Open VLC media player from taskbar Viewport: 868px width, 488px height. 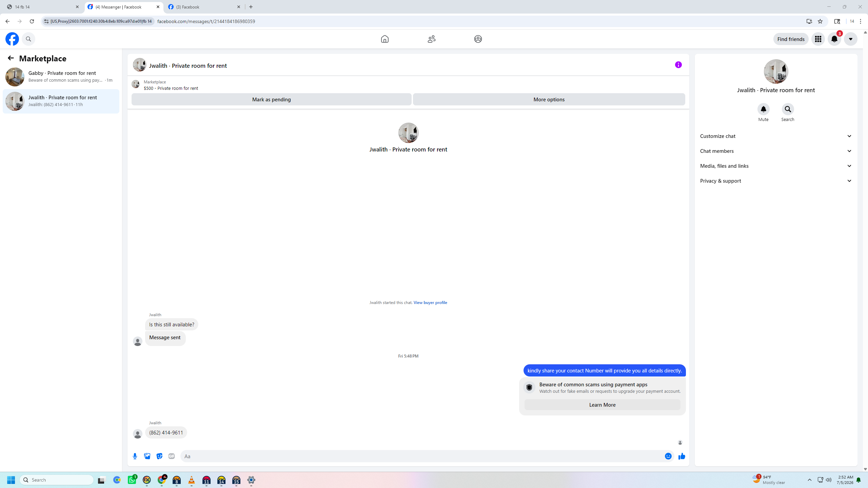tap(192, 480)
